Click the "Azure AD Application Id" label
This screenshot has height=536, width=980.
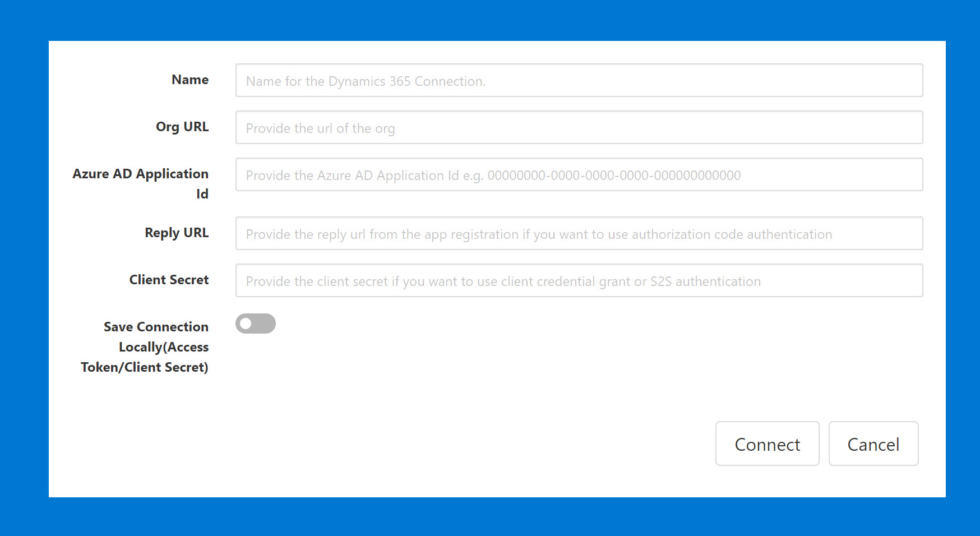[141, 184]
